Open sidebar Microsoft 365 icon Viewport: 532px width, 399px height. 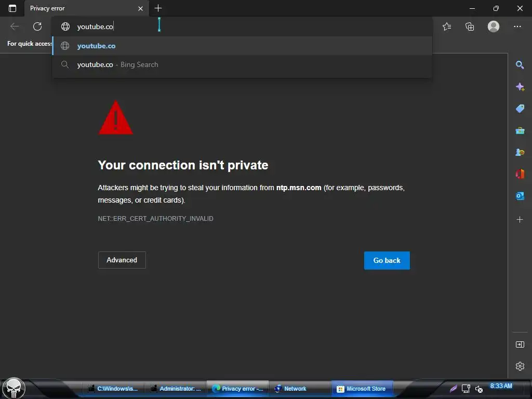tap(520, 174)
